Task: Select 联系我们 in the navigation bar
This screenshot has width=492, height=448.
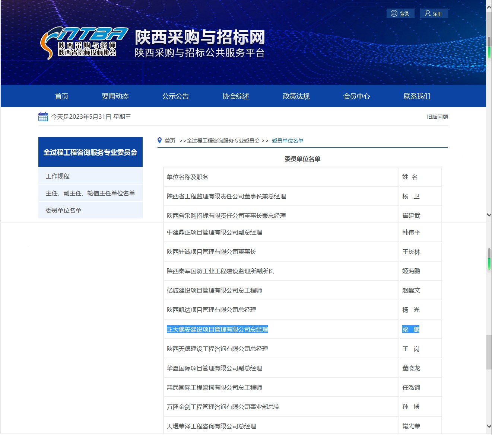Action: (x=417, y=96)
